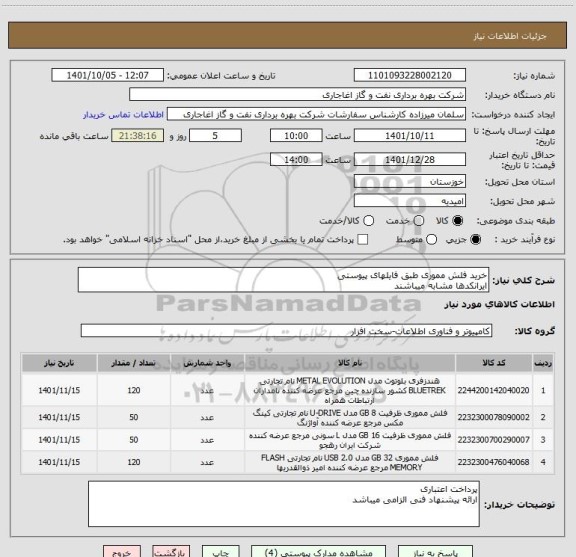Click the USB 2.0 32 GB FLASH MEMORY name
576x557 pixels.
(350, 463)
